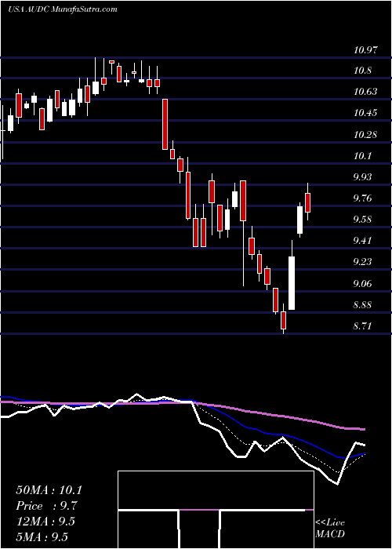Click the 9.06 price axis label
The height and width of the screenshot is (549, 392).
coord(364,283)
